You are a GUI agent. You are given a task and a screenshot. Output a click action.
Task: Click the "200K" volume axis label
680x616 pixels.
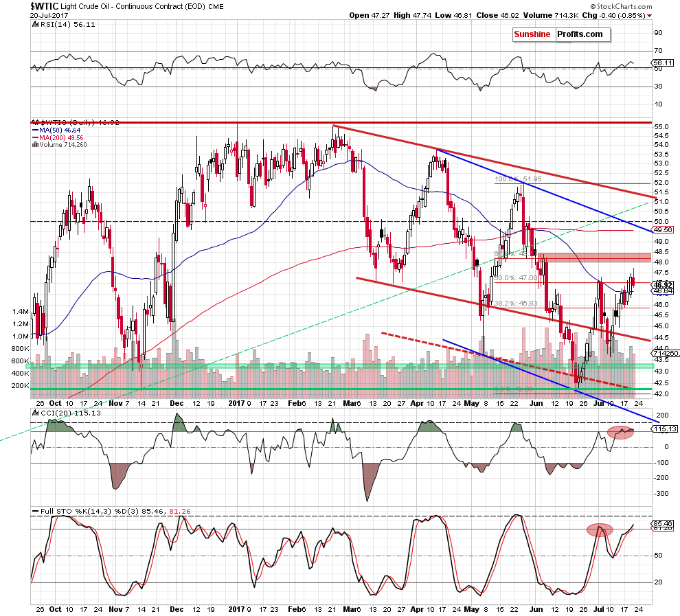click(x=20, y=386)
